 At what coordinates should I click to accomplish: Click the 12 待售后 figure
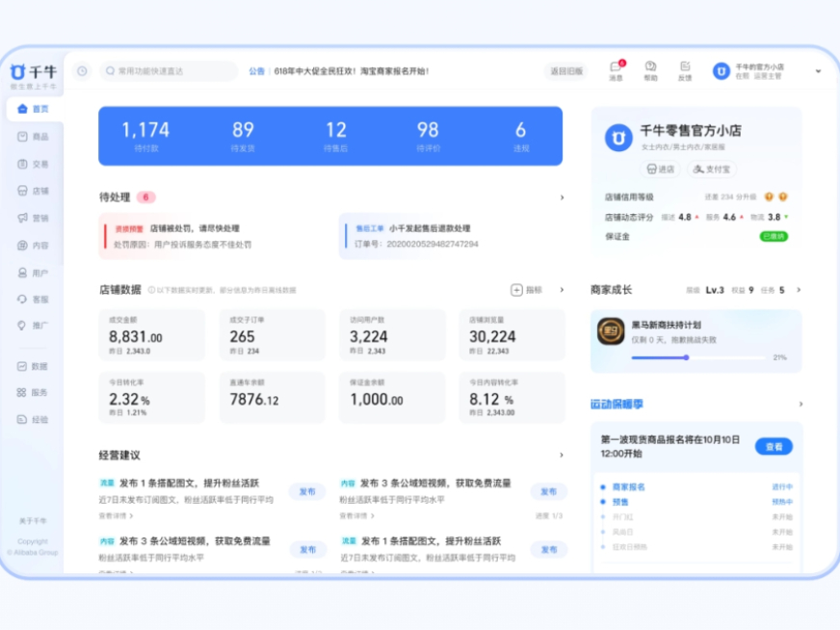[336, 136]
